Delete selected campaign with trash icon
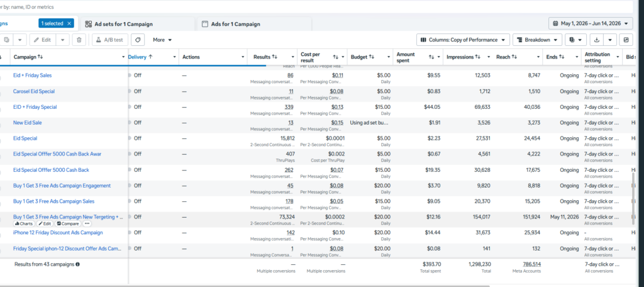 click(79, 40)
